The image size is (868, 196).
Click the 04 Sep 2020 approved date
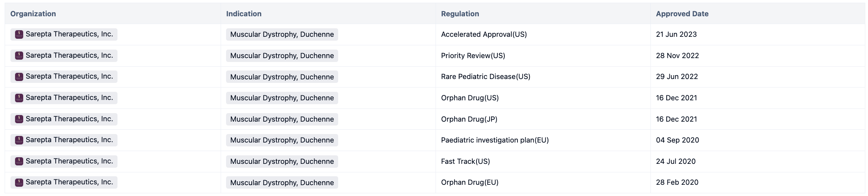pyautogui.click(x=677, y=140)
